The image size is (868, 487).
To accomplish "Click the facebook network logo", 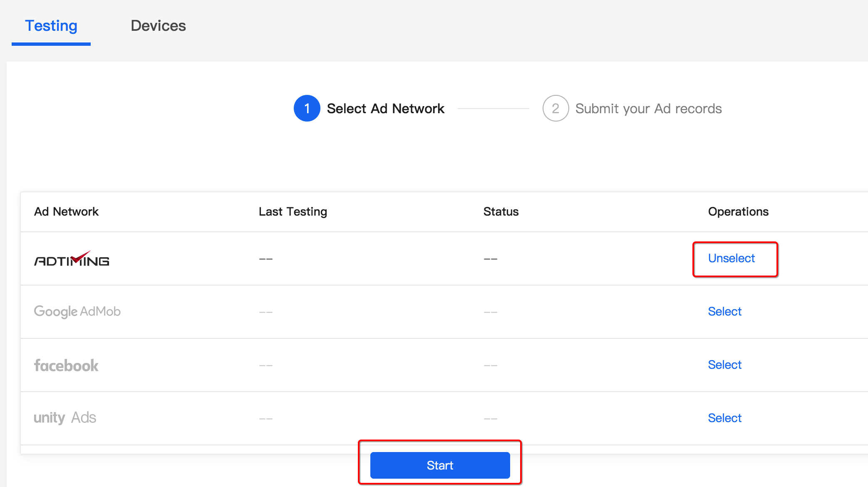I will coord(66,365).
